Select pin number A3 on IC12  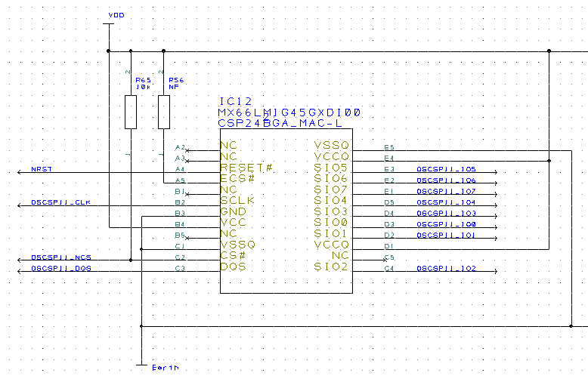[x=180, y=159]
